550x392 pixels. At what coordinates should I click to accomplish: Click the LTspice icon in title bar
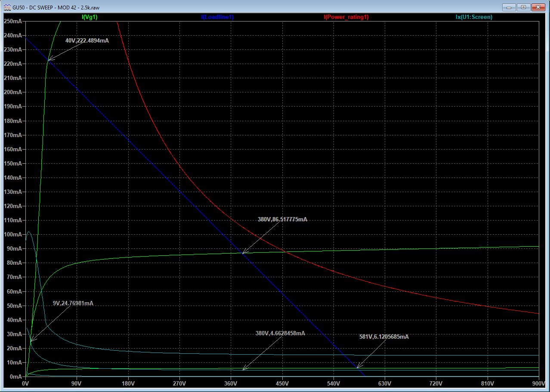pyautogui.click(x=7, y=7)
